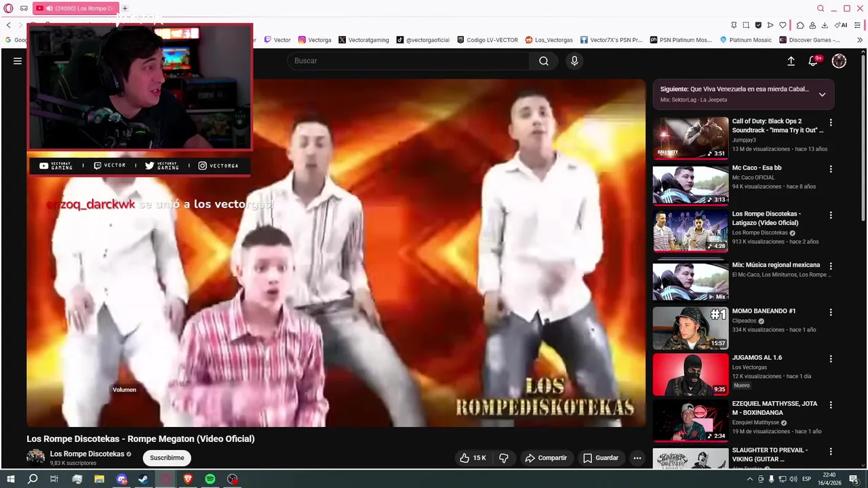This screenshot has width=868, height=488.
Task: Open options for Latigazo video
Action: (831, 216)
